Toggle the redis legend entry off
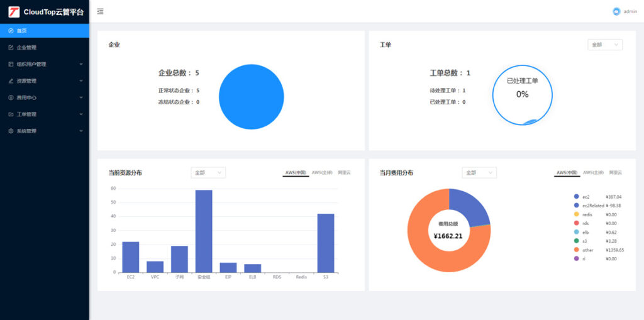This screenshot has width=644, height=320. (576, 214)
